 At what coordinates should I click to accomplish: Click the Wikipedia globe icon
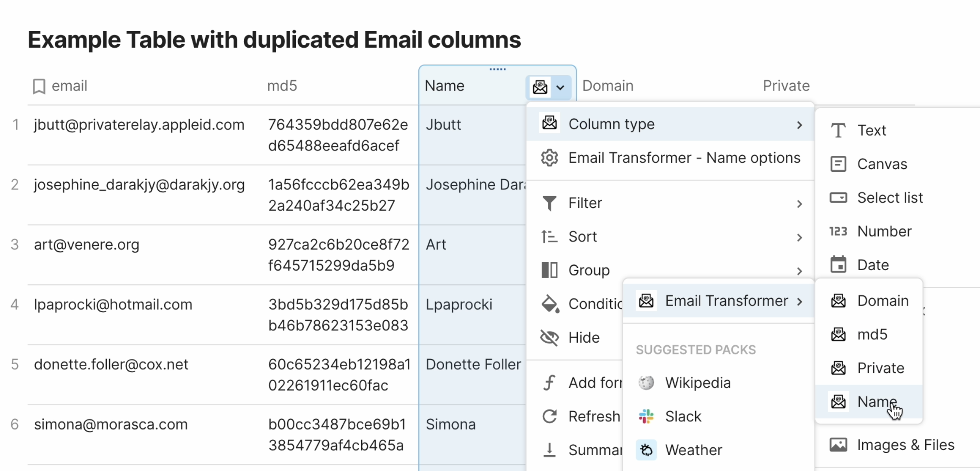[646, 383]
